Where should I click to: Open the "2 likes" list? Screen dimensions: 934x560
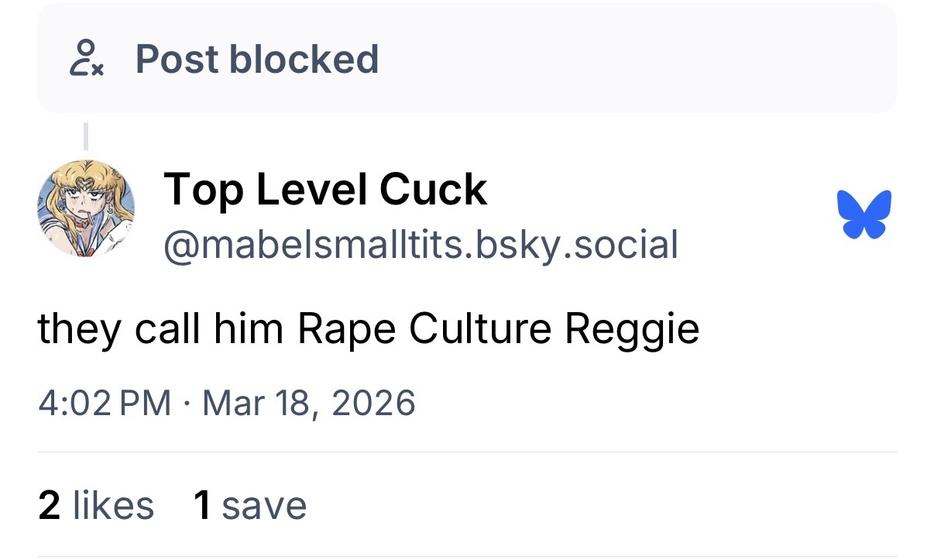click(x=95, y=505)
